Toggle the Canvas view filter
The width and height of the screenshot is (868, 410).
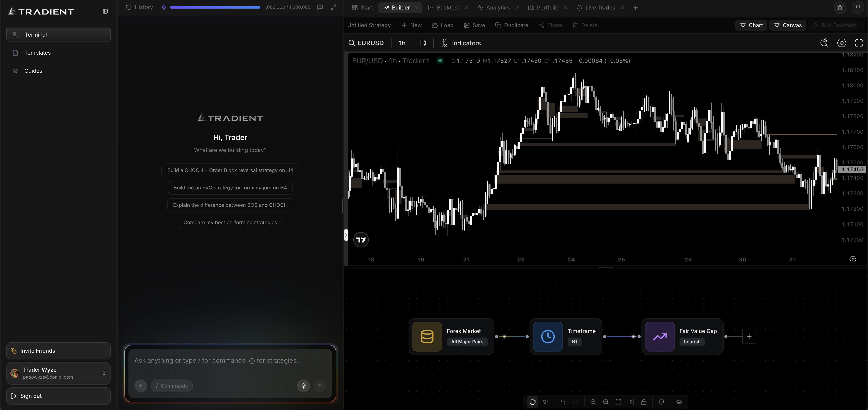coord(788,25)
